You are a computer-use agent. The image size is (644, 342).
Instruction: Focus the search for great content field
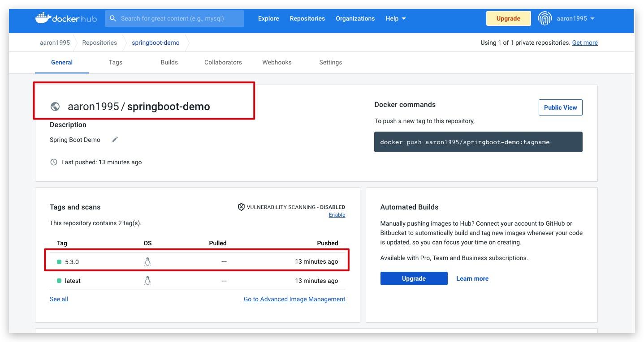point(174,18)
